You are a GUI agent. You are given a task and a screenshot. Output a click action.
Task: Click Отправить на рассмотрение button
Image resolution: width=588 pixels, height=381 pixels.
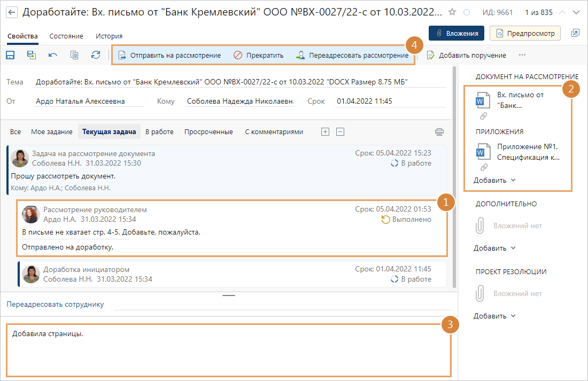click(169, 55)
